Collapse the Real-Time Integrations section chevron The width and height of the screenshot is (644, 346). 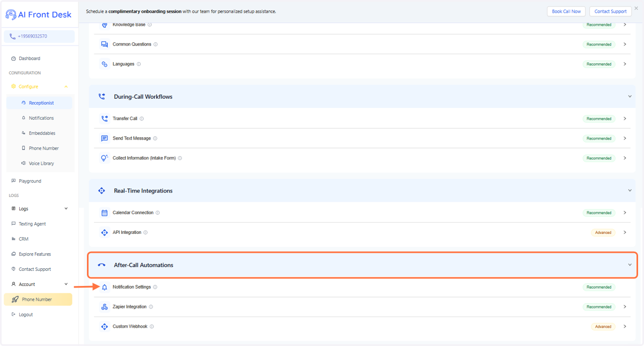[x=630, y=190]
